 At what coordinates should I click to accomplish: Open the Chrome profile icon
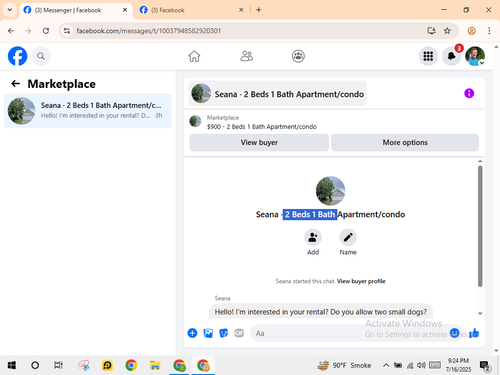[x=471, y=31]
